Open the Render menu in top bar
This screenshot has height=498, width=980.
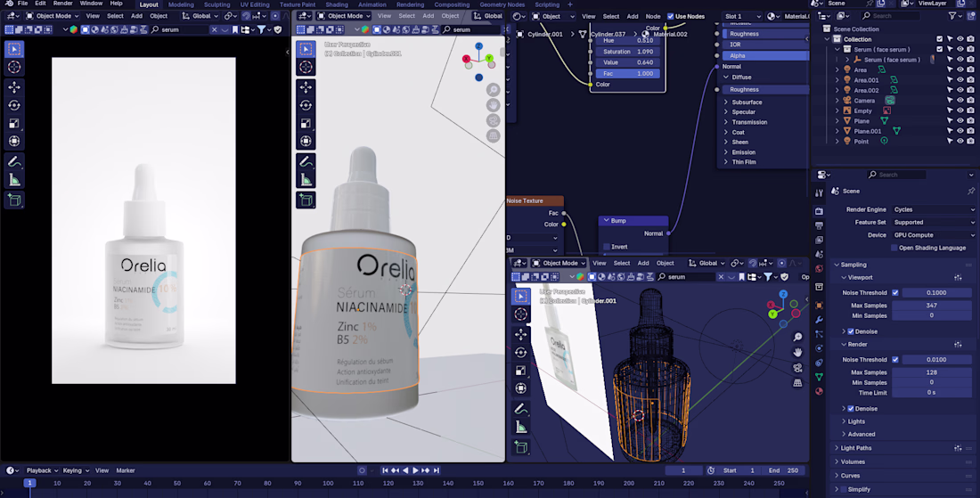[62, 4]
